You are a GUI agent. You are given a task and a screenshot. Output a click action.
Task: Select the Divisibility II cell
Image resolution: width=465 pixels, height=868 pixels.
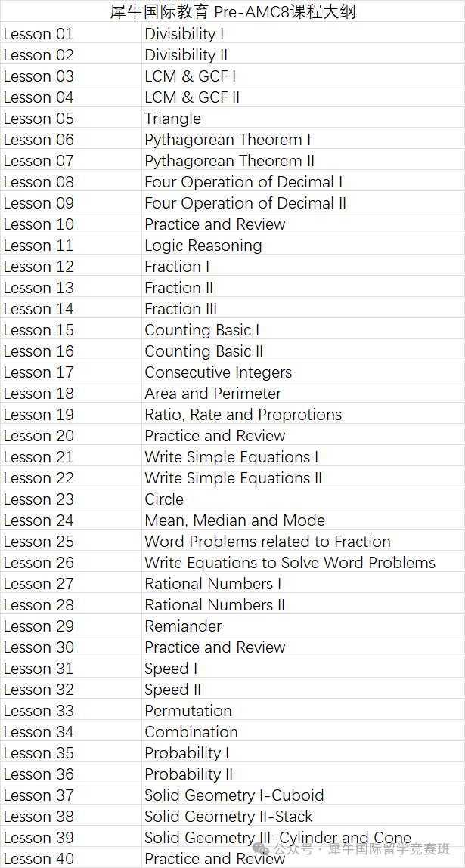click(186, 55)
